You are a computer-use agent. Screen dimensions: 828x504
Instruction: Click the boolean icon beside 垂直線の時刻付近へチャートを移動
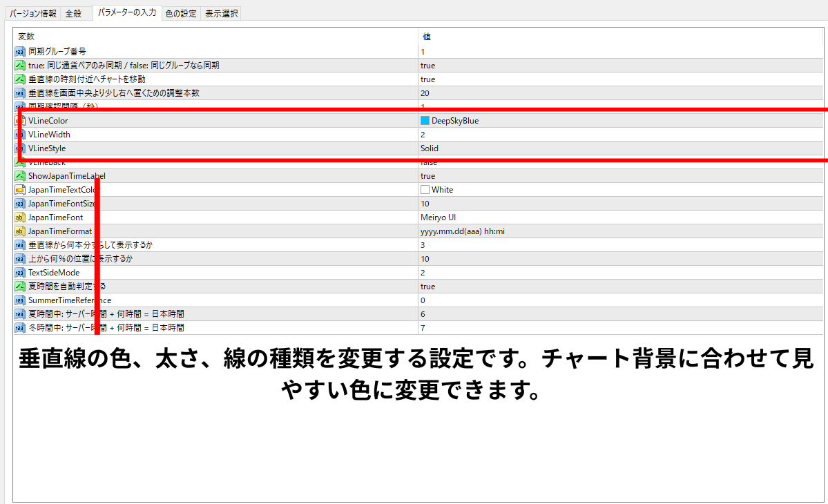coord(19,79)
